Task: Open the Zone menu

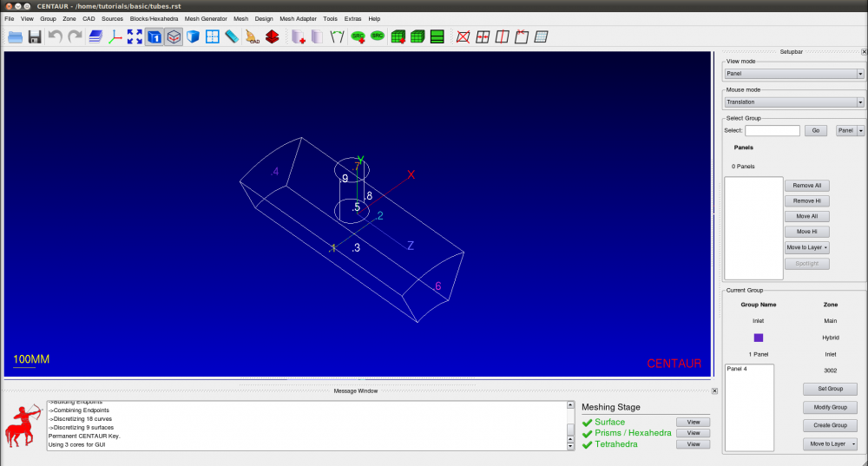Action: click(69, 19)
